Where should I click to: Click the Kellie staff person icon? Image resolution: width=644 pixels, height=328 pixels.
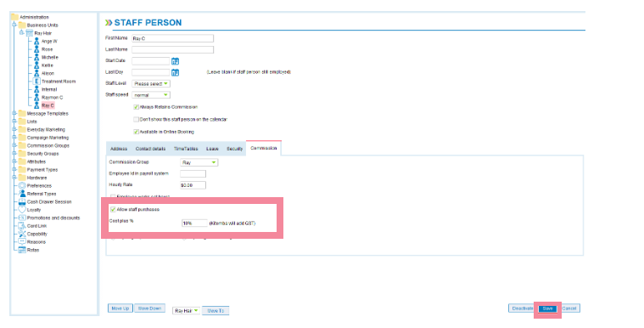tap(36, 65)
